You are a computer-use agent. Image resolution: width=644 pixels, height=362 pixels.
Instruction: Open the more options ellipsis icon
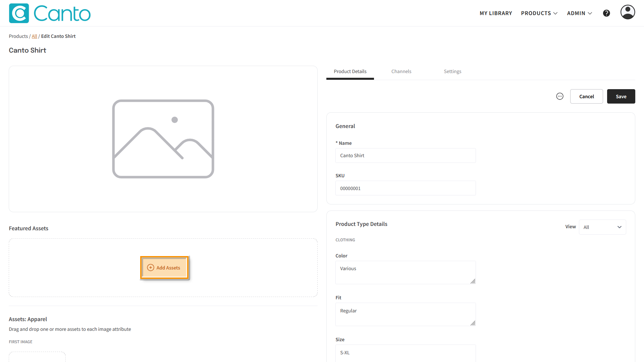point(560,96)
